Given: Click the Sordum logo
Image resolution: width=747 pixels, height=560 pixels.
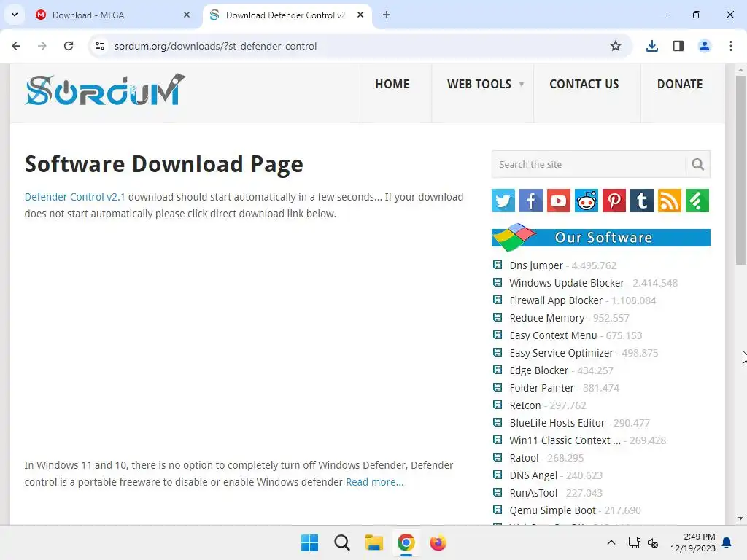Looking at the screenshot, I should [x=105, y=90].
